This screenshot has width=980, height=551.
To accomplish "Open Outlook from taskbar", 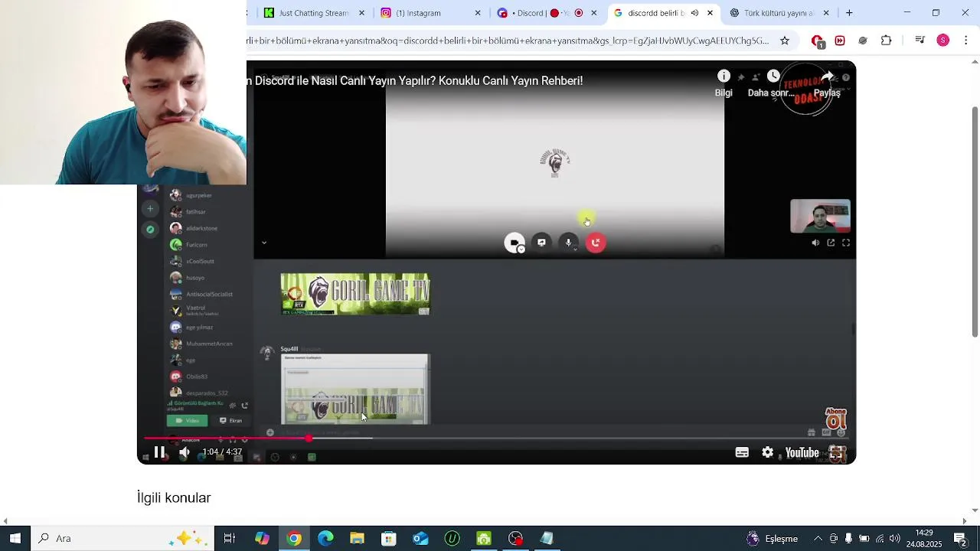I will (x=420, y=538).
